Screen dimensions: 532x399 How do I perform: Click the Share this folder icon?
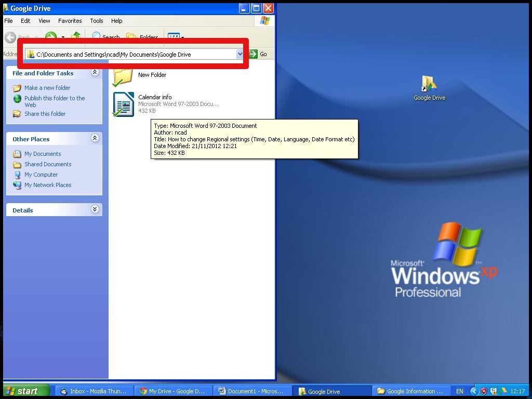pos(17,114)
